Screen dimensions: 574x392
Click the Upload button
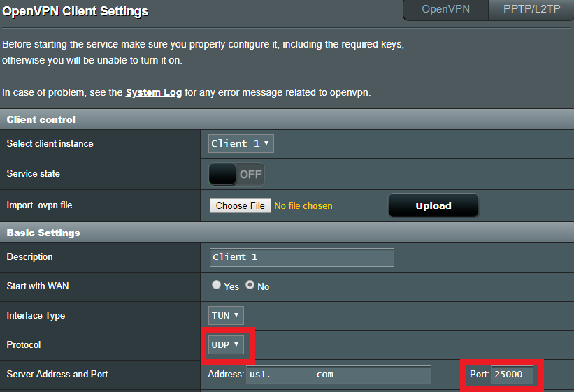pyautogui.click(x=433, y=205)
